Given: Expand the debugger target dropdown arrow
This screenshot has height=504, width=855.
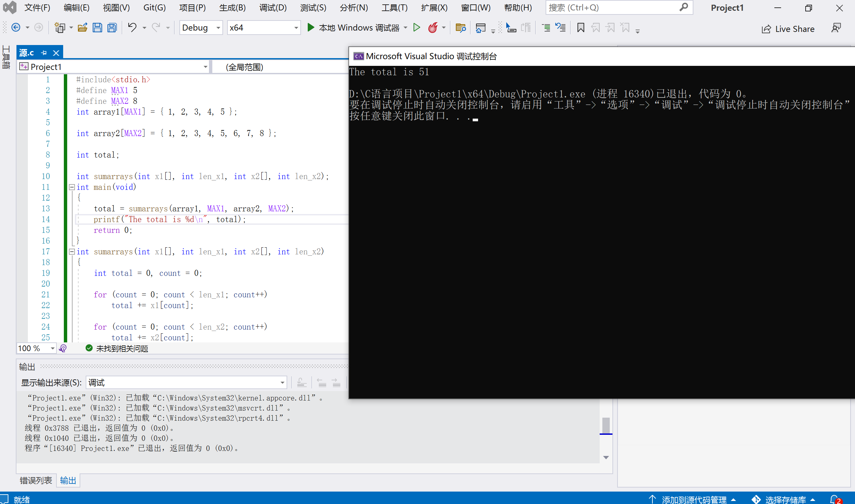Looking at the screenshot, I should point(405,28).
